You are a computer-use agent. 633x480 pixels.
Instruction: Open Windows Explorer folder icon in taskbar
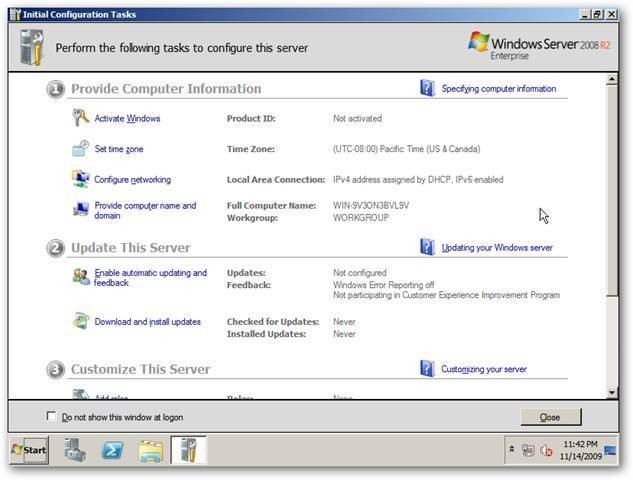pos(151,450)
